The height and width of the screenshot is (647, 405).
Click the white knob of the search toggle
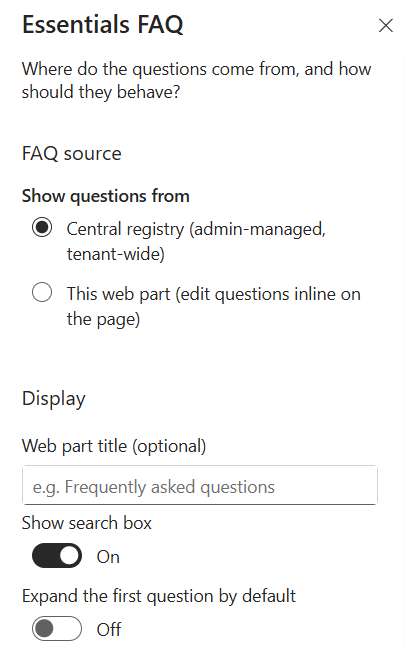pos(69,556)
